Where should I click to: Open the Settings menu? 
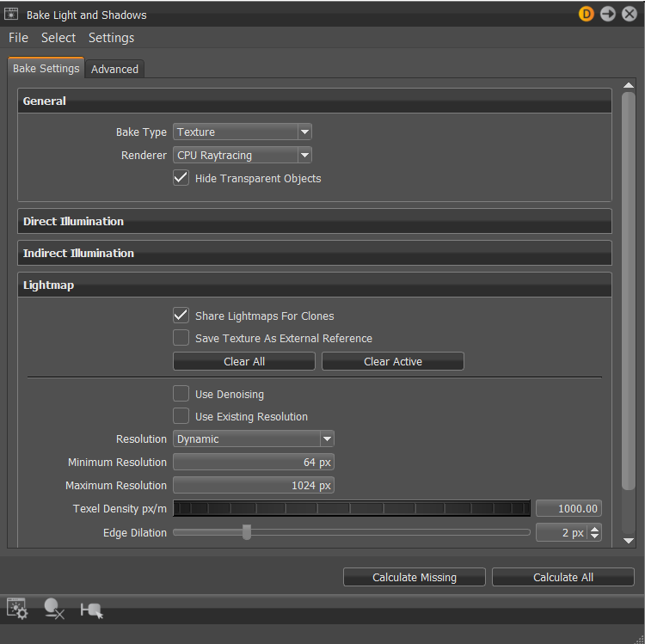pyautogui.click(x=112, y=38)
